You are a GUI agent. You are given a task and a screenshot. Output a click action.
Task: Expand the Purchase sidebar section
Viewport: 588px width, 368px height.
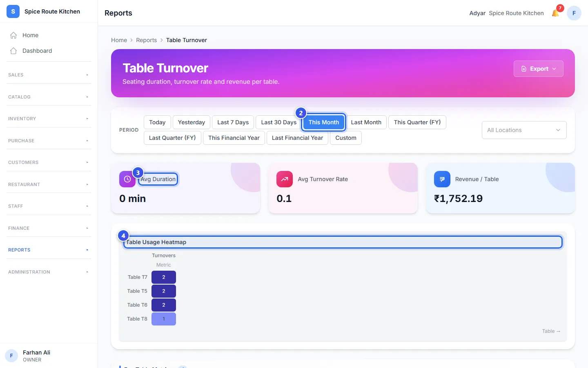(x=49, y=141)
